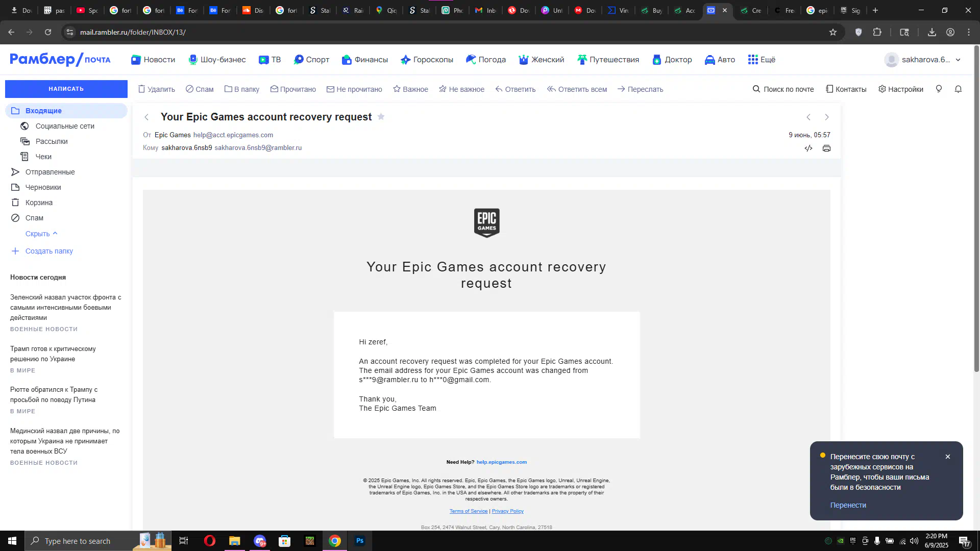
Task: Expand the sakharova.6... account dropdown
Action: click(x=923, y=60)
